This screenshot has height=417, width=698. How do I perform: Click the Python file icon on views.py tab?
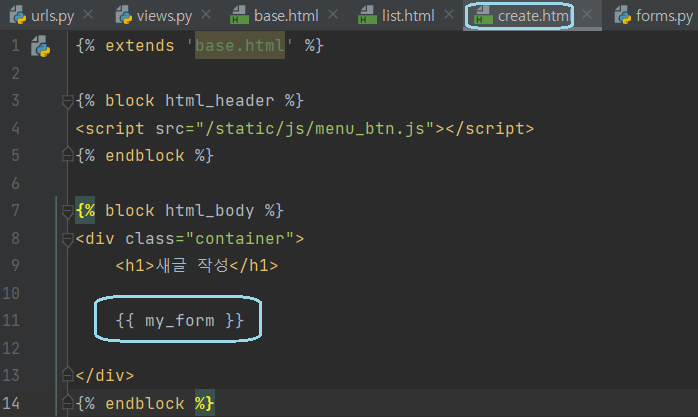(x=124, y=15)
